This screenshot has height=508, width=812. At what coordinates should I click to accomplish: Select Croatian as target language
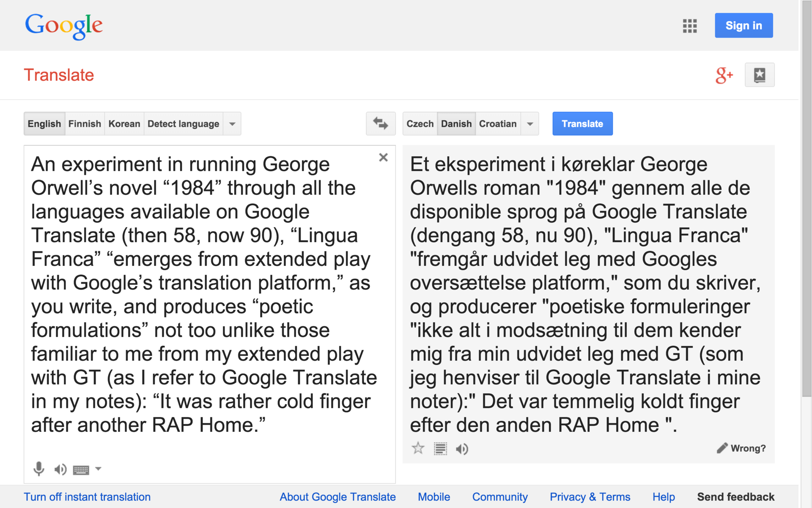[498, 124]
